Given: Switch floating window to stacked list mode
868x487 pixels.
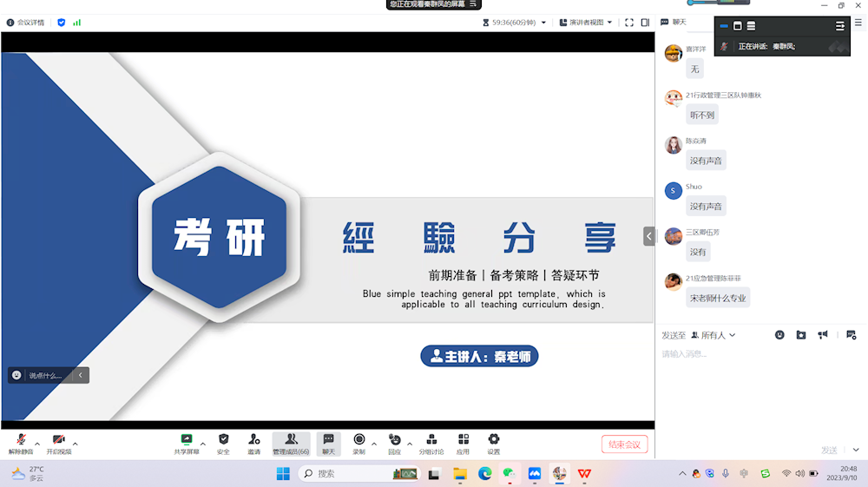Looking at the screenshot, I should pos(751,26).
